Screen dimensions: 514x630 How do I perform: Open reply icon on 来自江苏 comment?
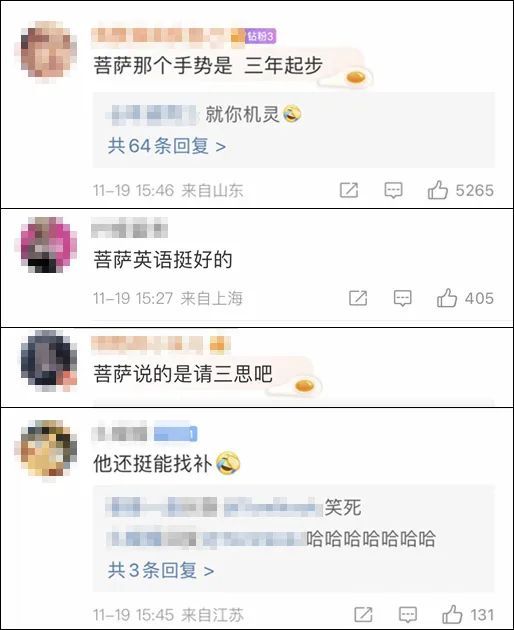(x=408, y=615)
